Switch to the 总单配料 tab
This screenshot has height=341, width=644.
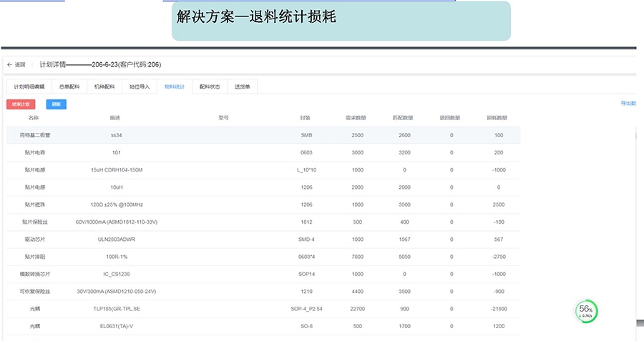(x=69, y=87)
